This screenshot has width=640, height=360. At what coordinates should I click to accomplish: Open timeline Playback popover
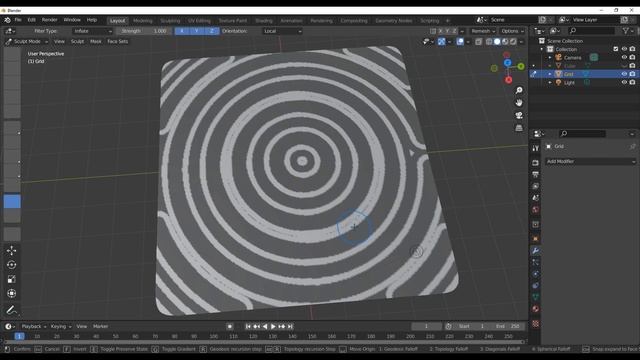tap(33, 327)
